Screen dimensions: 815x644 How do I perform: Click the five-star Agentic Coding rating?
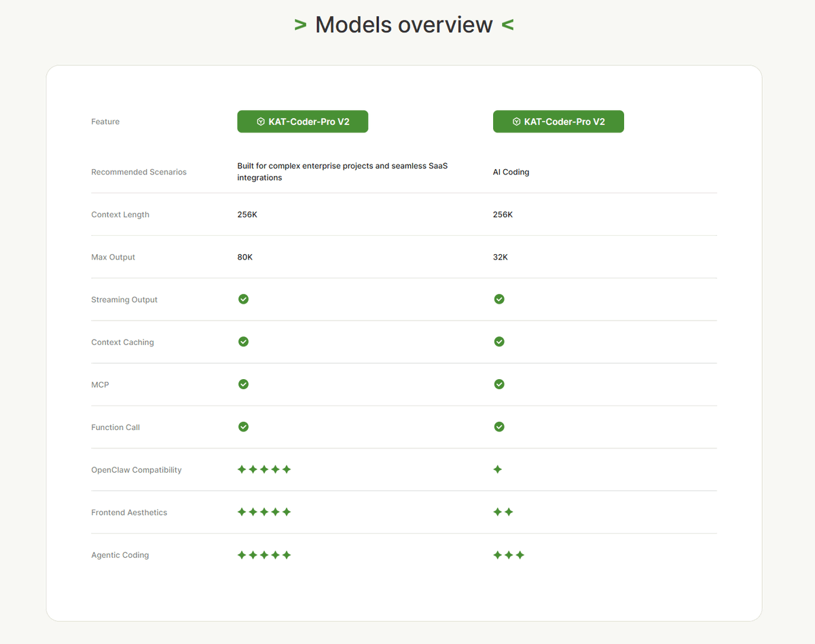pos(264,555)
